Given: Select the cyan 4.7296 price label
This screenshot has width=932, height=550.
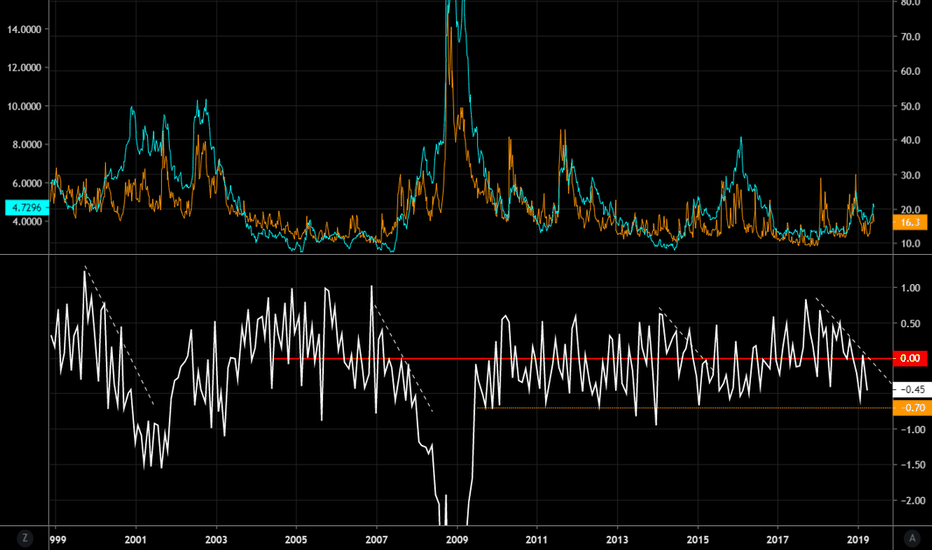Looking at the screenshot, I should click(x=27, y=208).
